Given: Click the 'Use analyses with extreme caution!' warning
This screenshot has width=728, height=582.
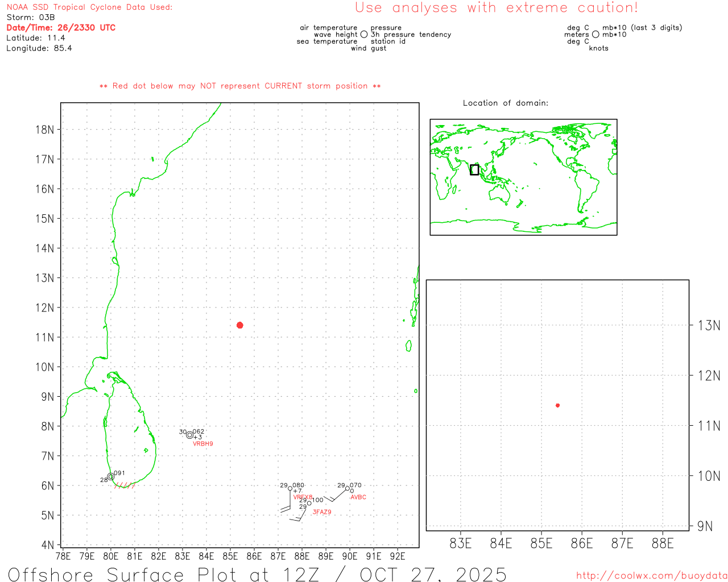Looking at the screenshot, I should 496,8.
